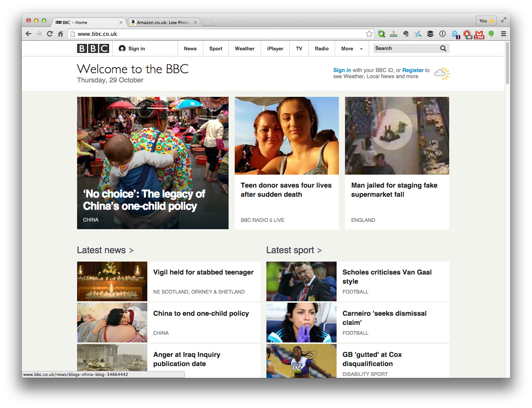Switch to the Amazon.co.uk tab
Viewport: 532px width, 408px height.
(163, 22)
